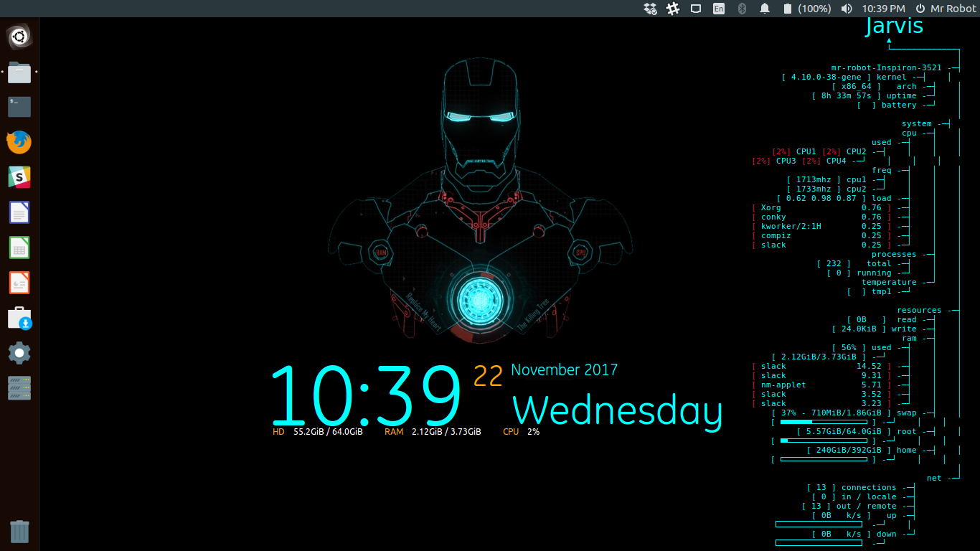Click the November 2017 date text

click(x=564, y=370)
